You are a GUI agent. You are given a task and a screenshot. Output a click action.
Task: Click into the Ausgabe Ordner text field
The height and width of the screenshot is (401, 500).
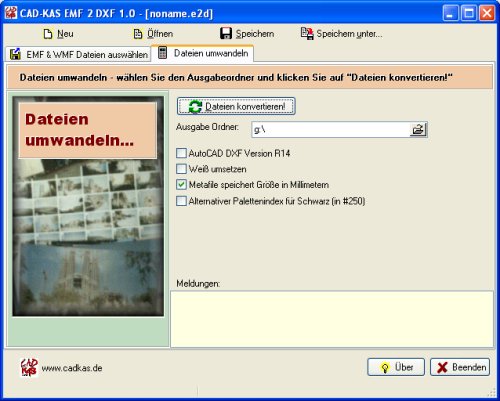click(331, 129)
